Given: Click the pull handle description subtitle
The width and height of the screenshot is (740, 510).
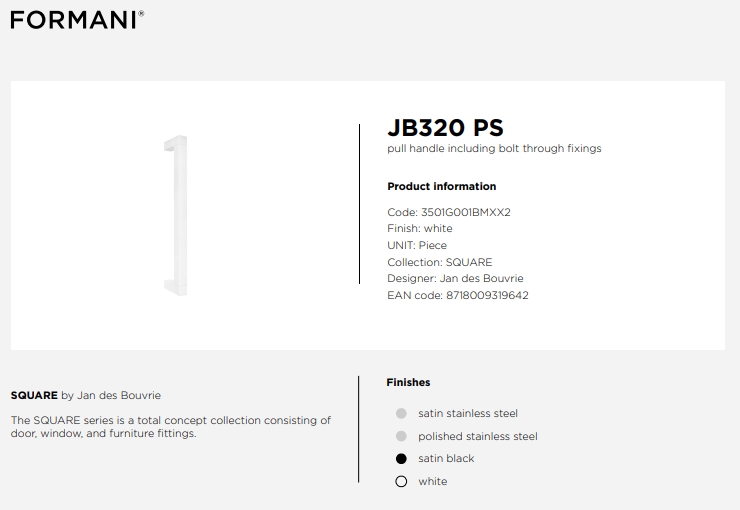Looking at the screenshot, I should pyautogui.click(x=494, y=149).
